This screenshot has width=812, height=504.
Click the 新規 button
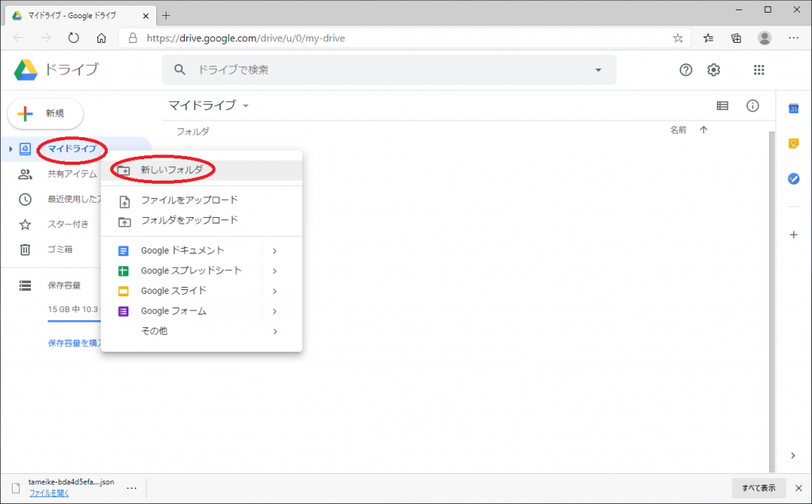(x=46, y=114)
